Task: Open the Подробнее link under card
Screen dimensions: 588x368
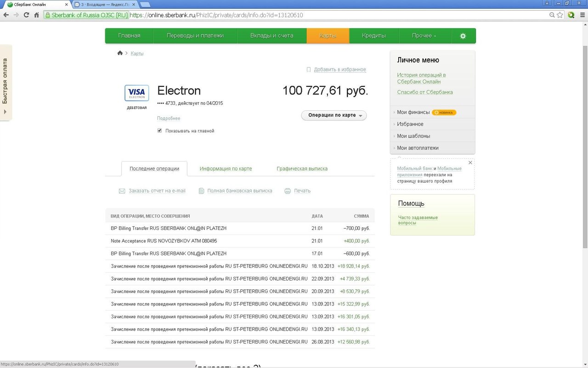Action: (x=169, y=118)
